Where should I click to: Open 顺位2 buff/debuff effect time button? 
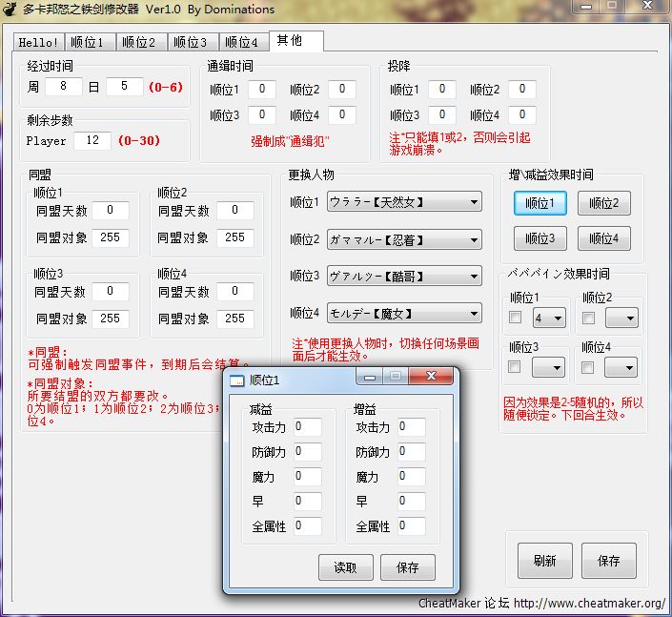point(603,203)
